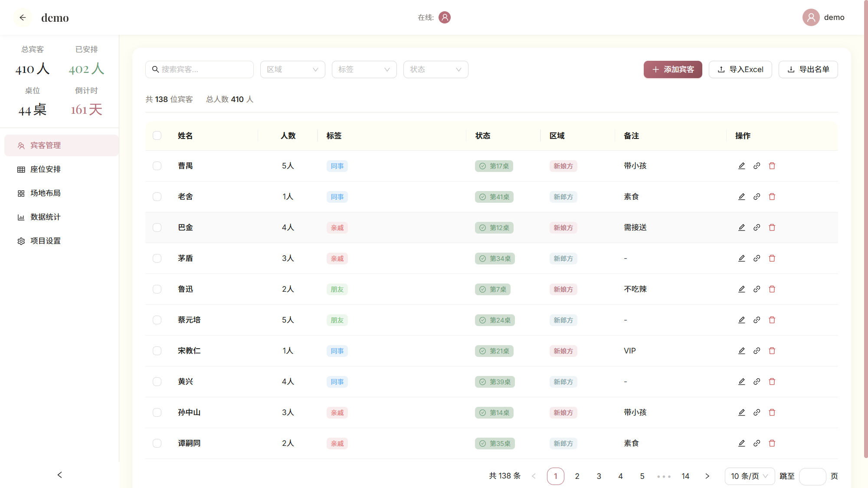
Task: Delete guest 蔡元培 with trash icon
Action: pos(772,320)
